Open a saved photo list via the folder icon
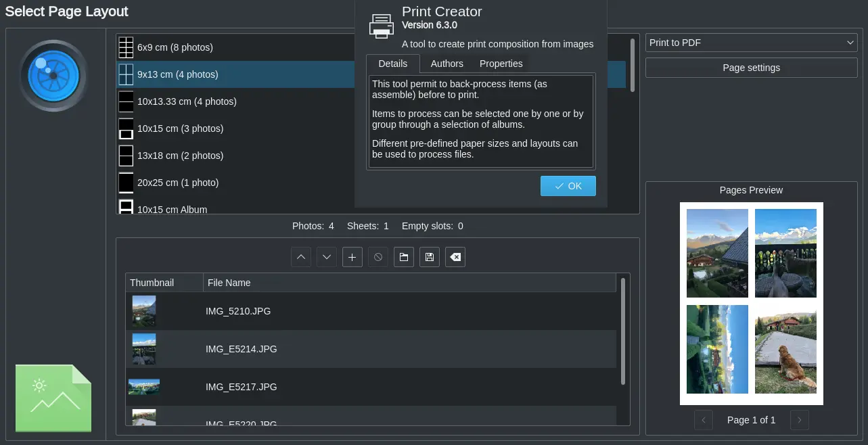The width and height of the screenshot is (868, 445). pyautogui.click(x=403, y=257)
